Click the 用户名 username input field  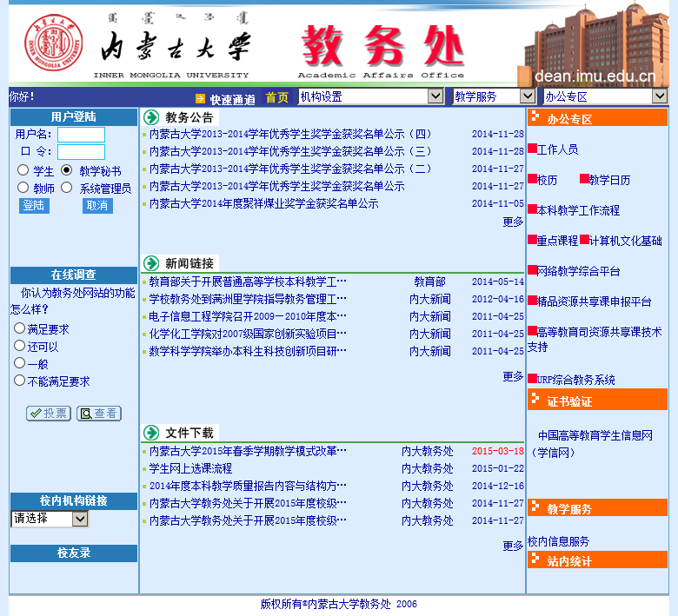click(x=82, y=135)
